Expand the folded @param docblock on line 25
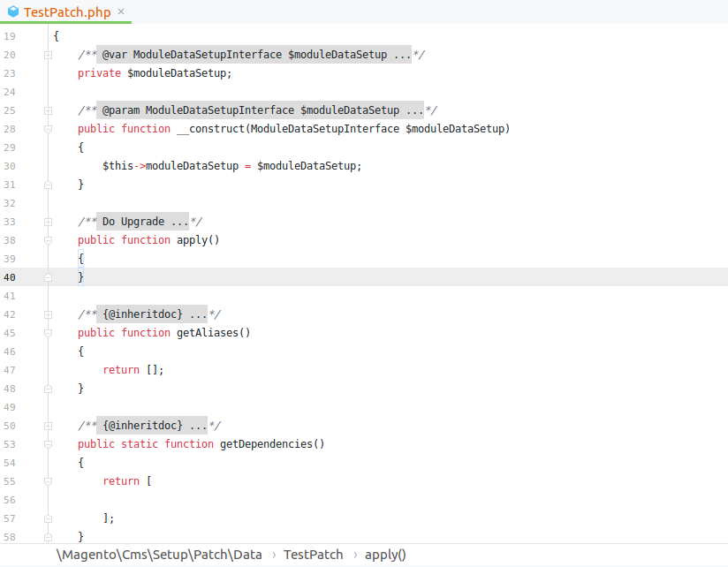Viewport: 728px width, 567px height. 48,111
